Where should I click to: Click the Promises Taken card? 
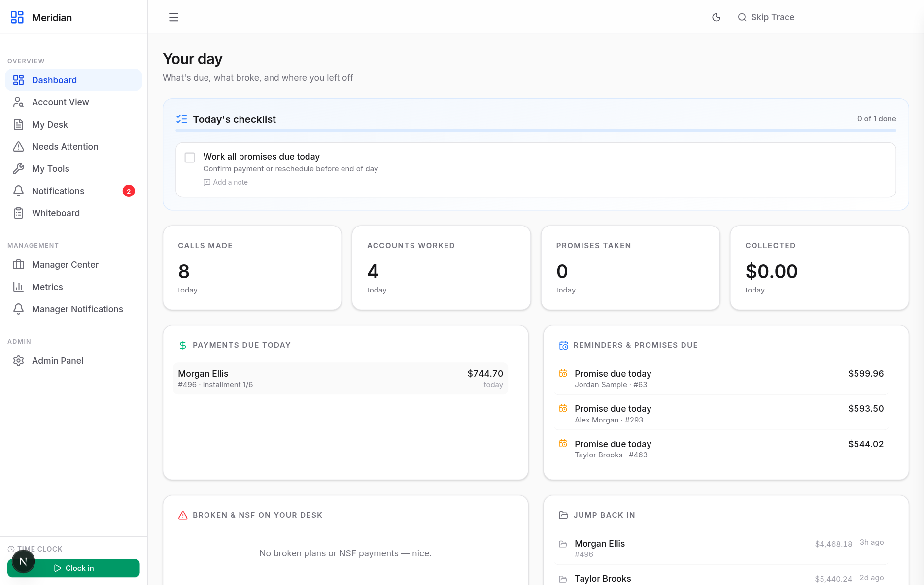630,268
